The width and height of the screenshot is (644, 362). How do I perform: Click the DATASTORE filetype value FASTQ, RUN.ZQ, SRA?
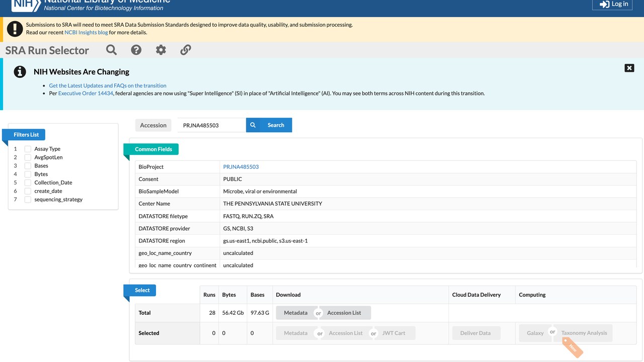click(x=249, y=216)
